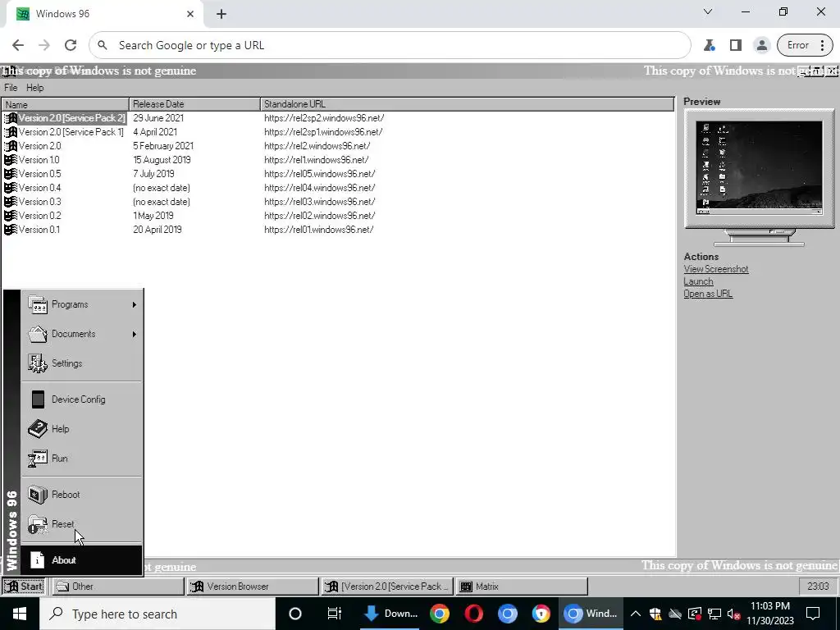Click the 15 August 2019 date cell
Viewport: 840px width, 630px height.
click(x=162, y=160)
